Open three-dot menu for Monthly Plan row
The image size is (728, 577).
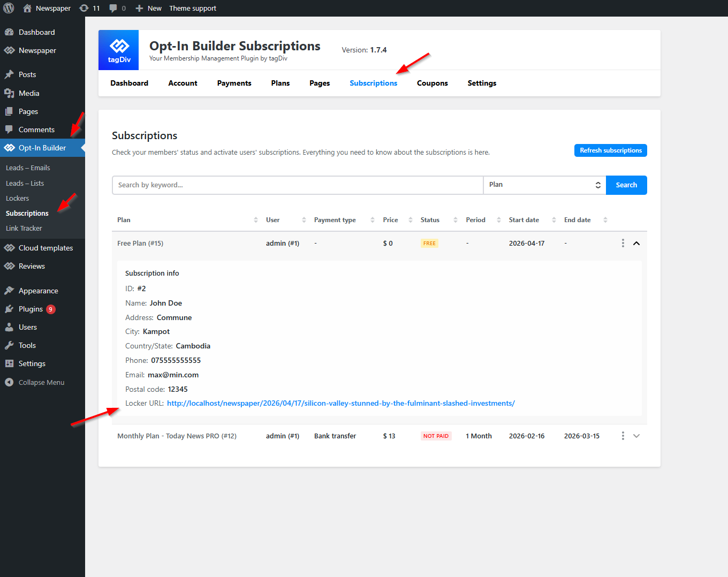pyautogui.click(x=623, y=436)
